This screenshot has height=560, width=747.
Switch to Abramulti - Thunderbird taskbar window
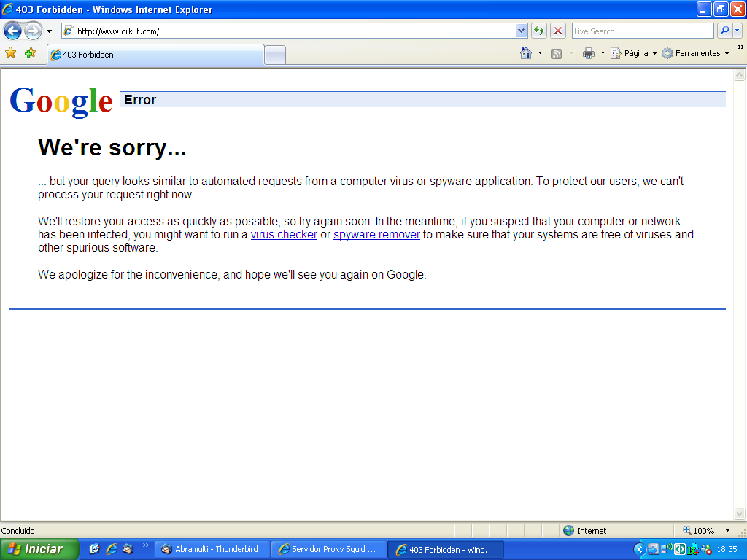(x=212, y=549)
